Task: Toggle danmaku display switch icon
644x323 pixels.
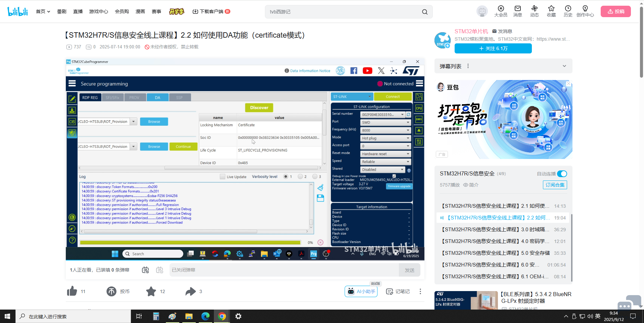Action: coord(145,270)
